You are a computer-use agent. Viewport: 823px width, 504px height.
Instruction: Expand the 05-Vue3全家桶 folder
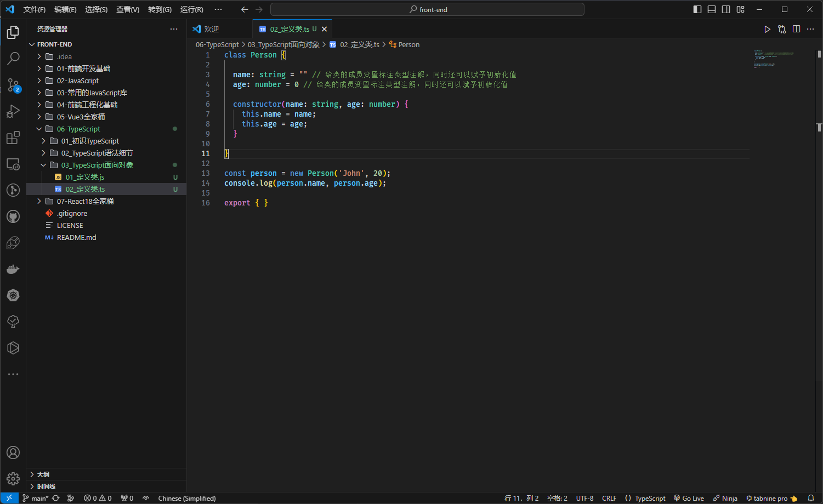(81, 117)
